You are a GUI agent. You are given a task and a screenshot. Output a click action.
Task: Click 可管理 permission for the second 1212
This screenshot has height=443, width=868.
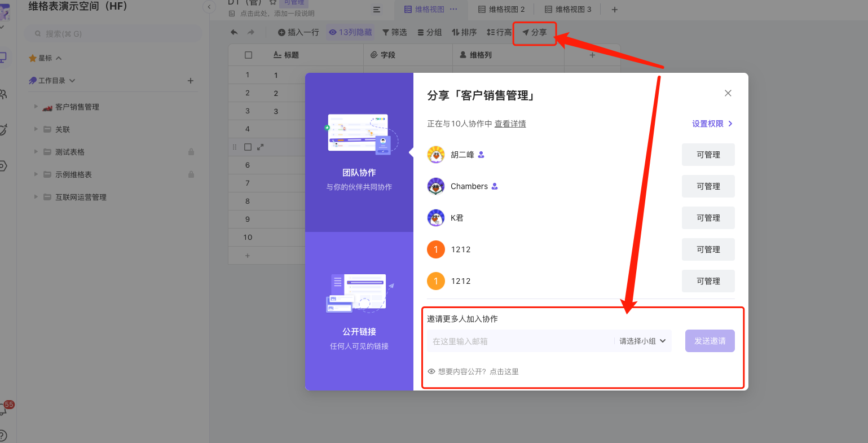(x=708, y=281)
